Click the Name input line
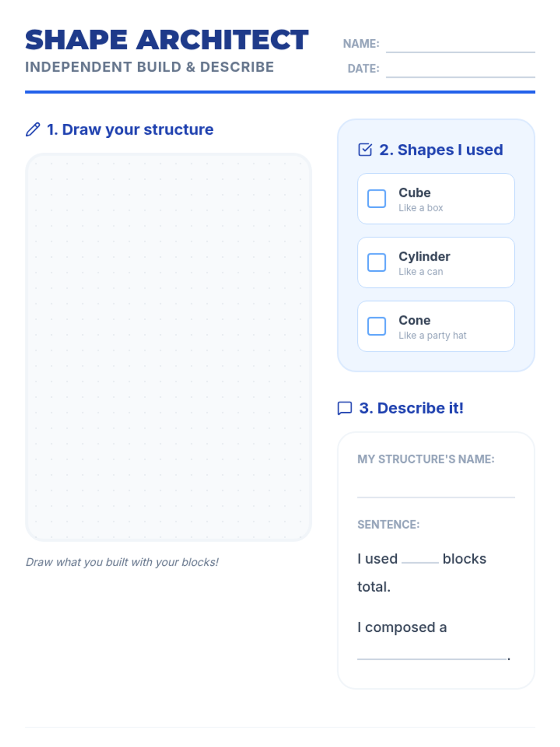 [x=460, y=46]
